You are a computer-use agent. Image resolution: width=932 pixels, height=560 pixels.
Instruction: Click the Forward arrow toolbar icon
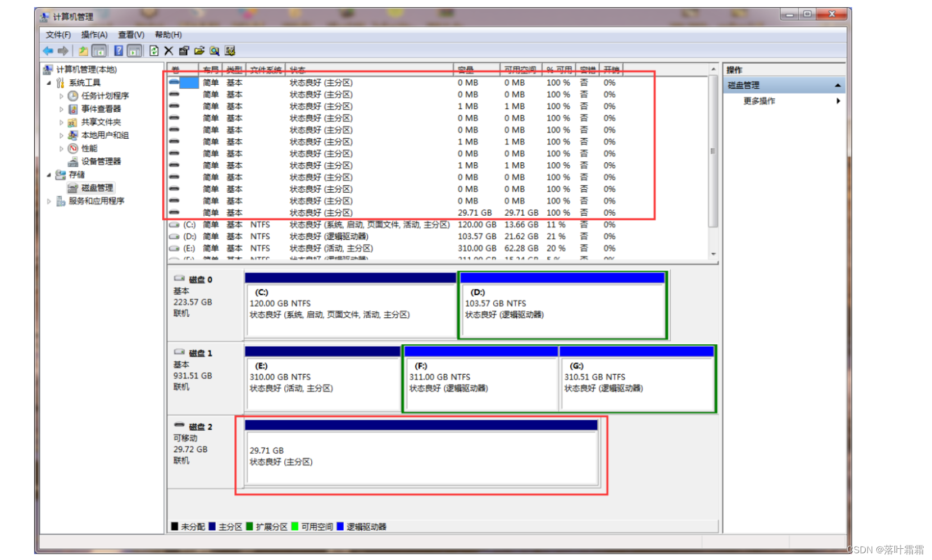pyautogui.click(x=63, y=51)
